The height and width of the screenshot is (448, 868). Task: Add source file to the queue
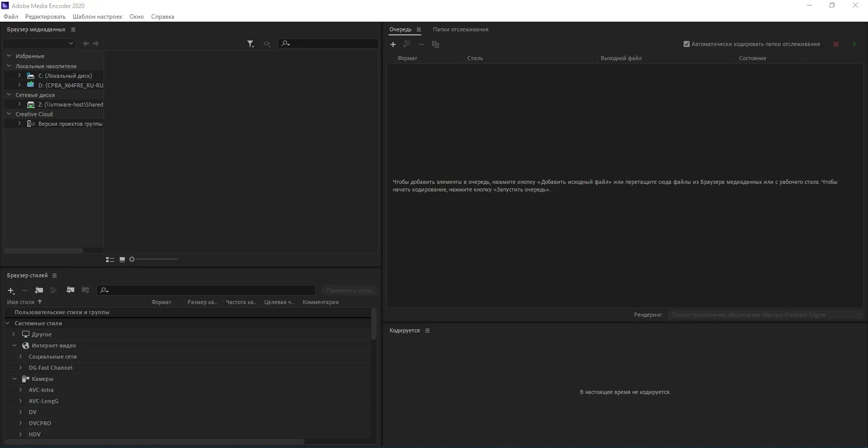pos(393,44)
